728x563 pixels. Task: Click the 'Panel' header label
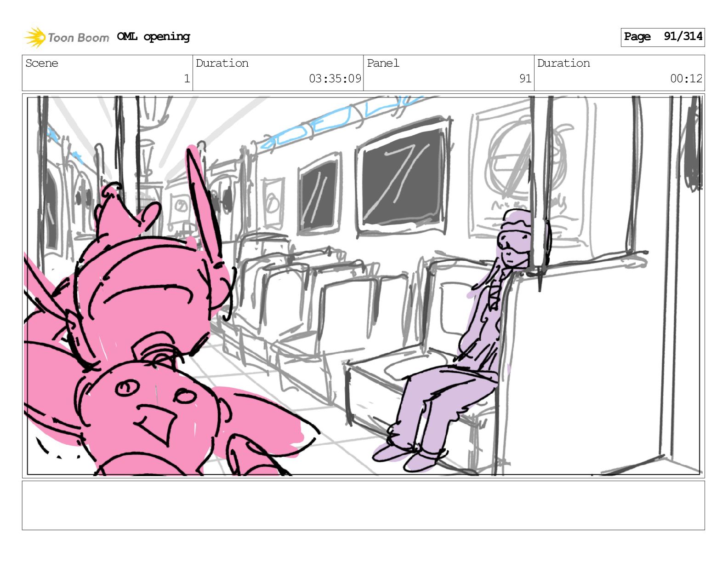[383, 63]
